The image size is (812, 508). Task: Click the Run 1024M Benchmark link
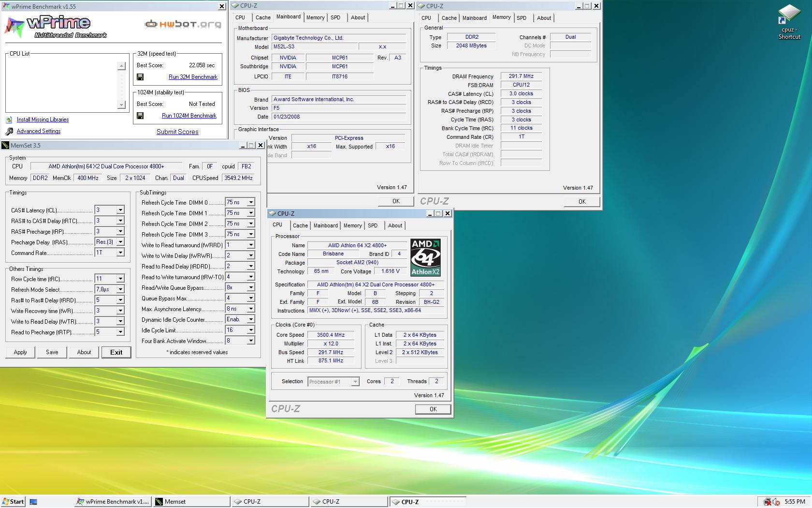189,116
